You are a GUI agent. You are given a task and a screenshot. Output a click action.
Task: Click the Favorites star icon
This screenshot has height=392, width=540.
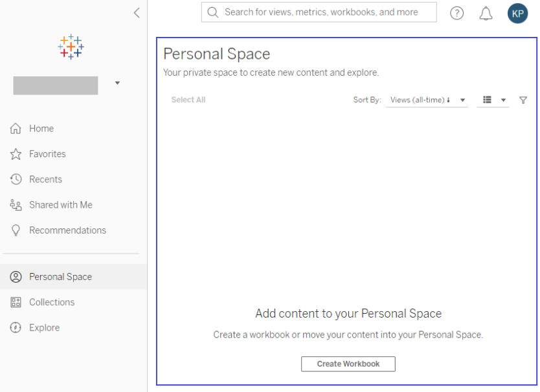click(x=16, y=154)
